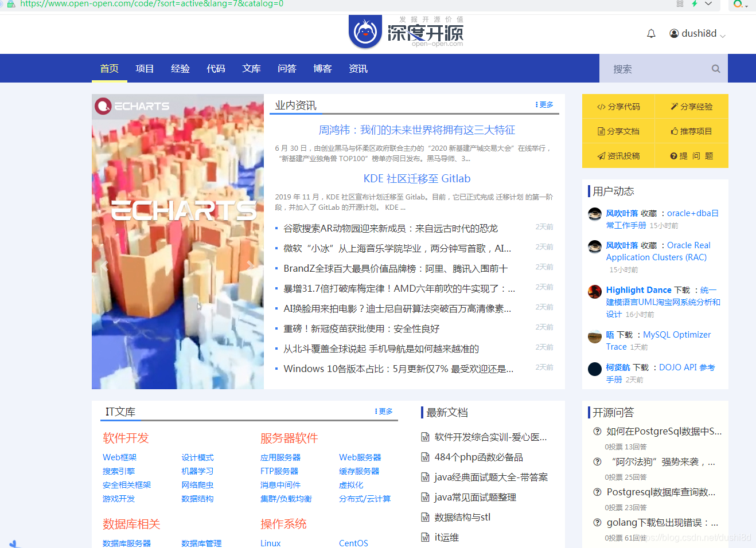Click the 资讯投稿 button
This screenshot has height=548, width=756.
click(x=618, y=156)
